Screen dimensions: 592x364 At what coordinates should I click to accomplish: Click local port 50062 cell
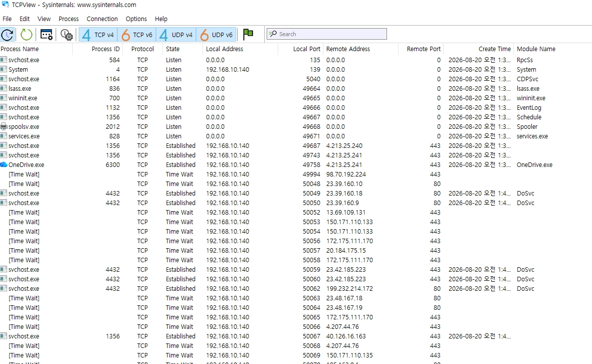tap(311, 288)
